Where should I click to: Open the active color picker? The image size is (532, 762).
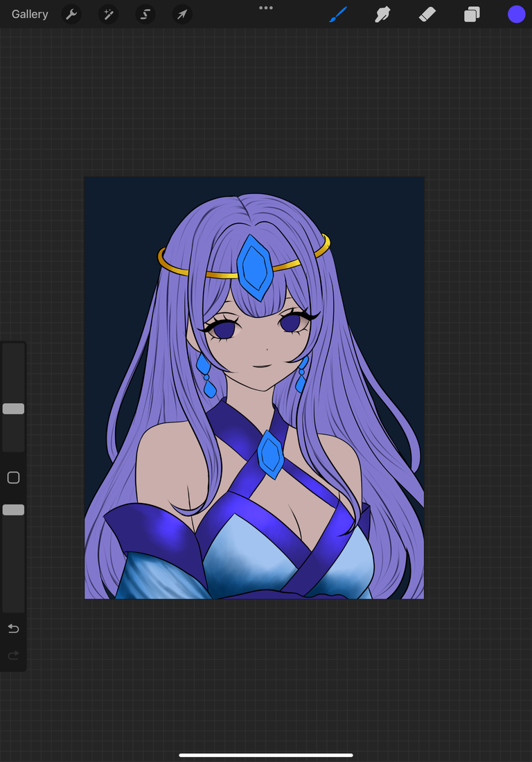(517, 14)
